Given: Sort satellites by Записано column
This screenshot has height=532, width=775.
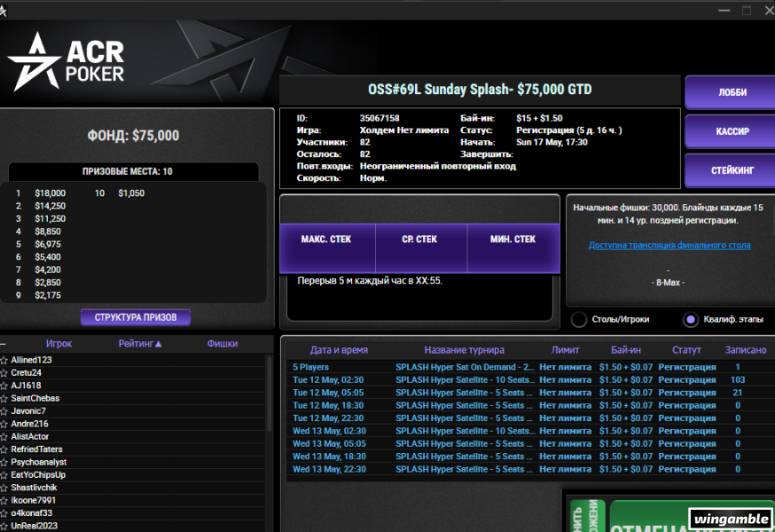Looking at the screenshot, I should (746, 350).
